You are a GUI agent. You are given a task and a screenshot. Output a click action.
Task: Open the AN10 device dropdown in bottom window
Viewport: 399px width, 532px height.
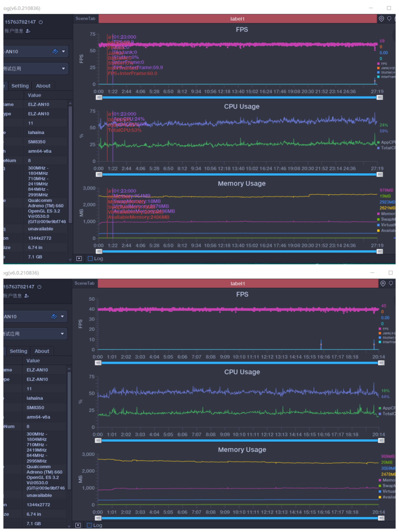35,316
